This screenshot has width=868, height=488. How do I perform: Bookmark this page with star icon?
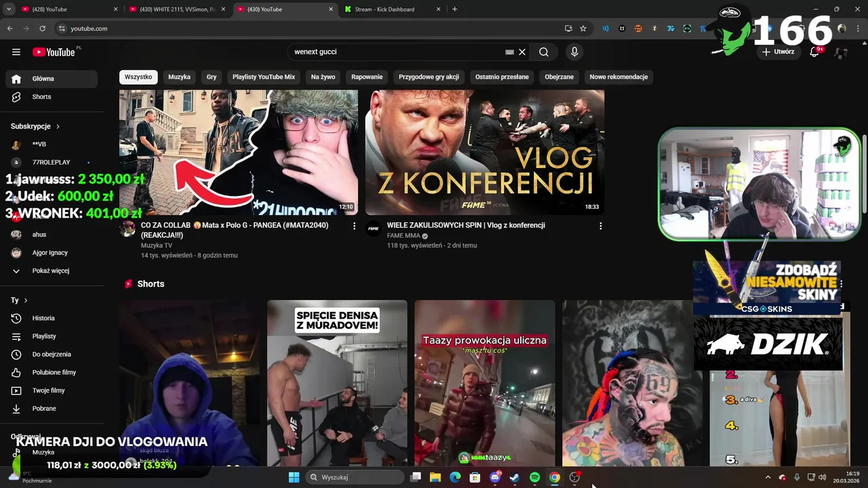(x=583, y=28)
